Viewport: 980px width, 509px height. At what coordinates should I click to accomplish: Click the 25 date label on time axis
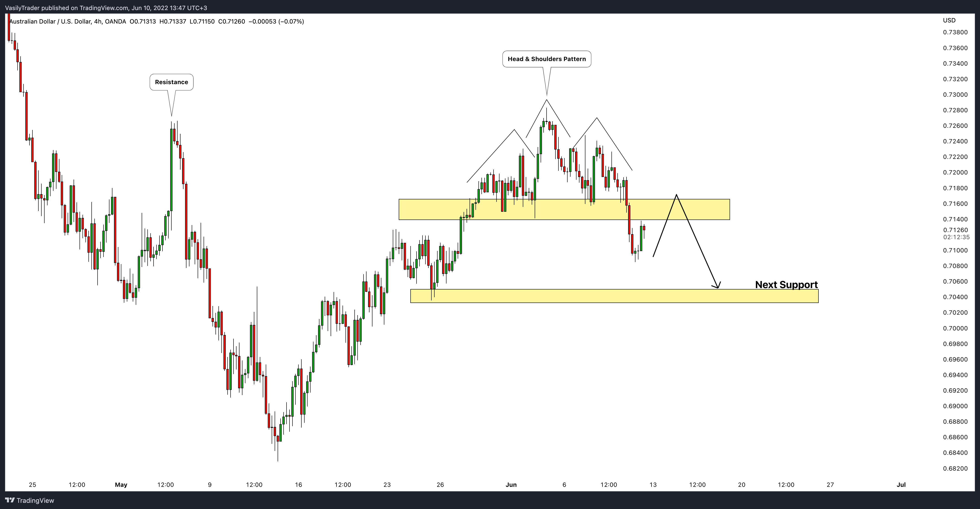click(x=32, y=485)
